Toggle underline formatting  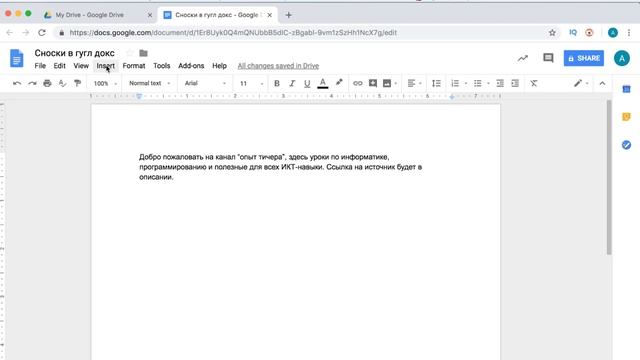point(307,83)
